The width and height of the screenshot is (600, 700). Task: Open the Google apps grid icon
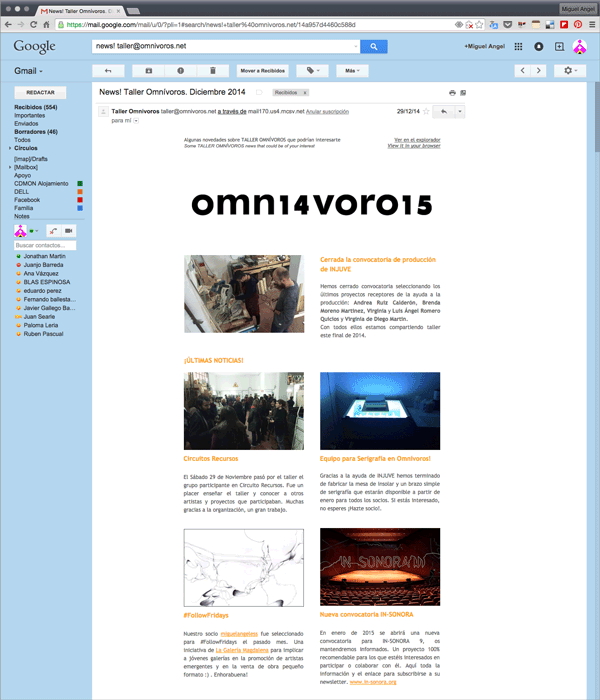click(x=518, y=46)
